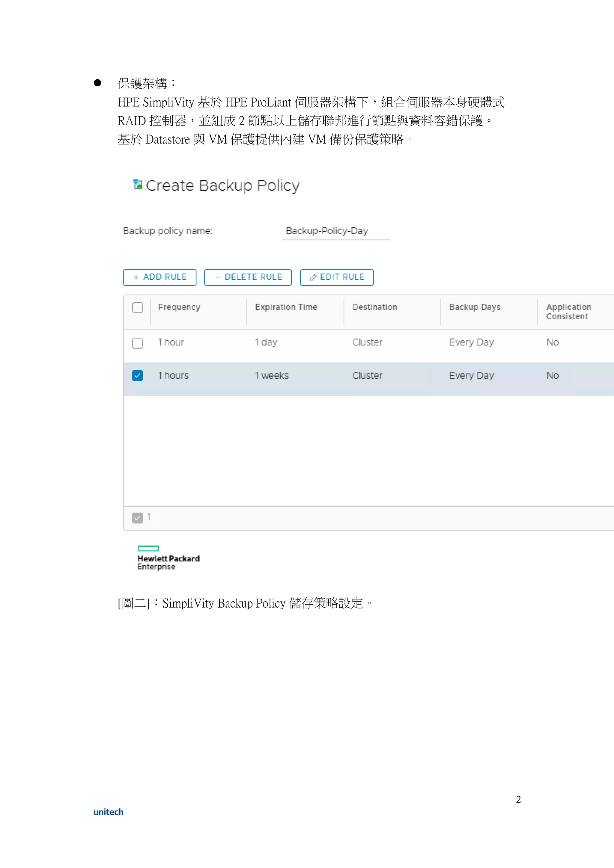
Task: Click the Create Backup Policy title icon
Action: point(138,185)
